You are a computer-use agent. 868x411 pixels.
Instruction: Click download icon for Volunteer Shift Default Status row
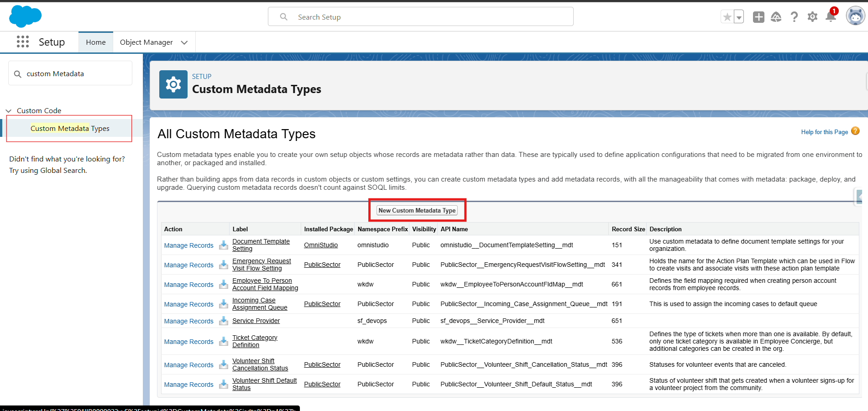(x=223, y=385)
